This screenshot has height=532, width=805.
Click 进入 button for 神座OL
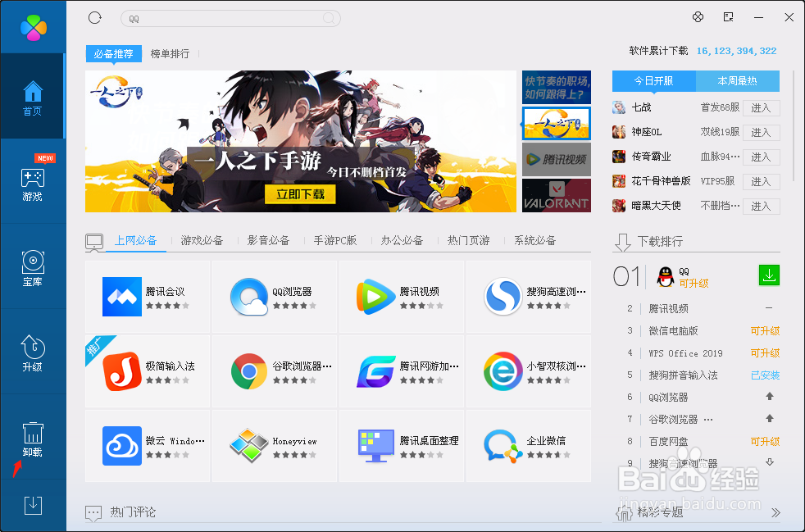pos(762,133)
